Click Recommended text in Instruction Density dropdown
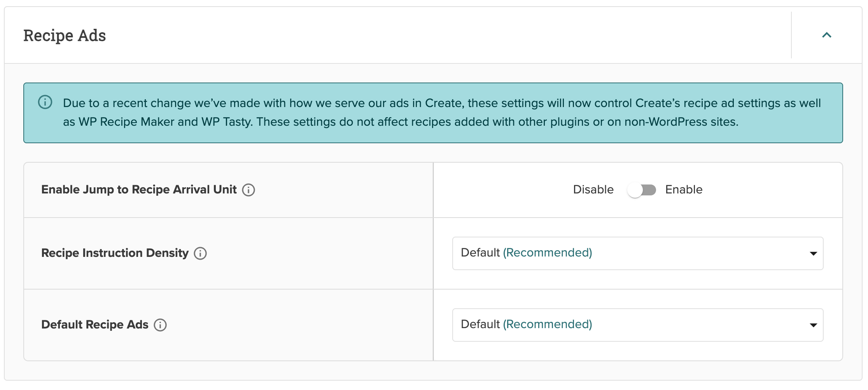 pyautogui.click(x=548, y=253)
